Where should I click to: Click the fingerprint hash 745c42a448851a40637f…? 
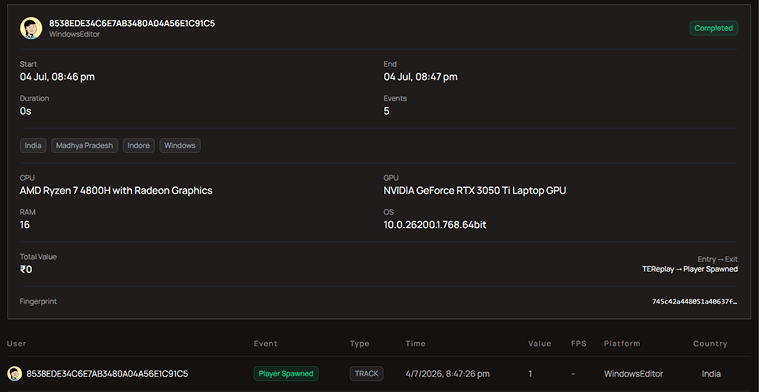[x=695, y=302]
